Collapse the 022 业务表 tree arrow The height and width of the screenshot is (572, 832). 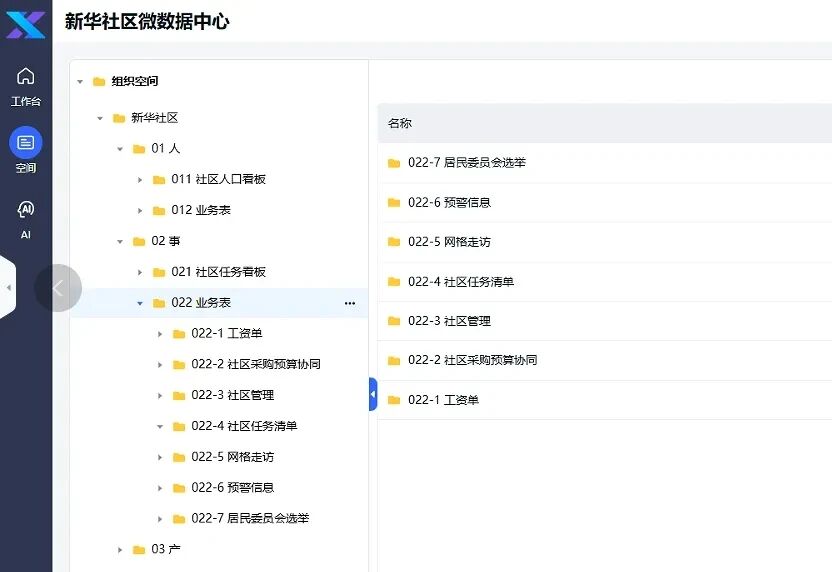point(140,303)
